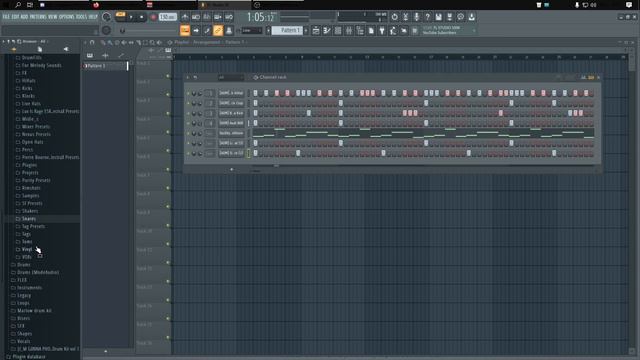Viewport: 640px width, 360px height.
Task: Click the first channel's name button
Action: (x=231, y=93)
